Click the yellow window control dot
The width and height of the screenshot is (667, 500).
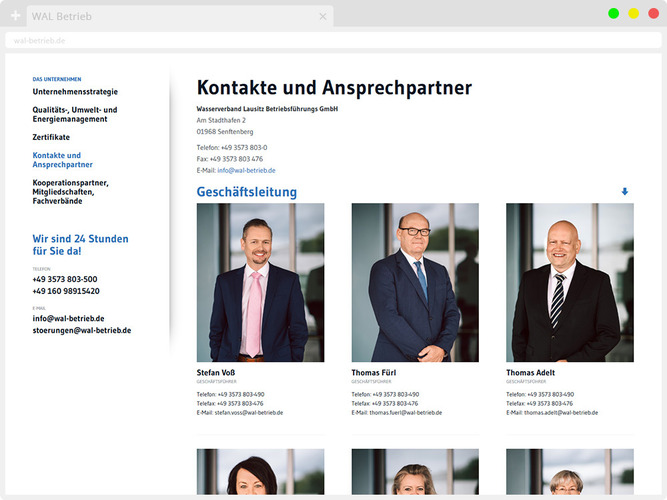point(633,13)
